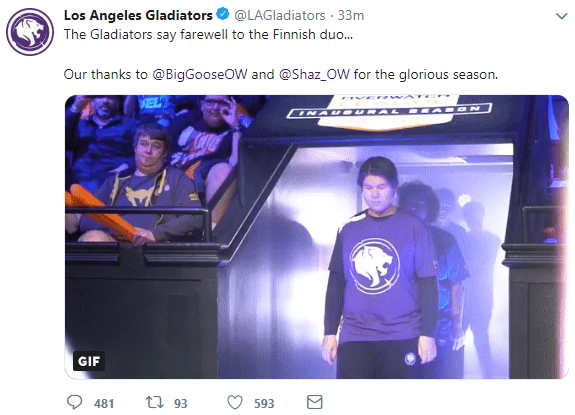Click the reply speech bubble icon
The width and height of the screenshot is (575, 415).
[74, 402]
